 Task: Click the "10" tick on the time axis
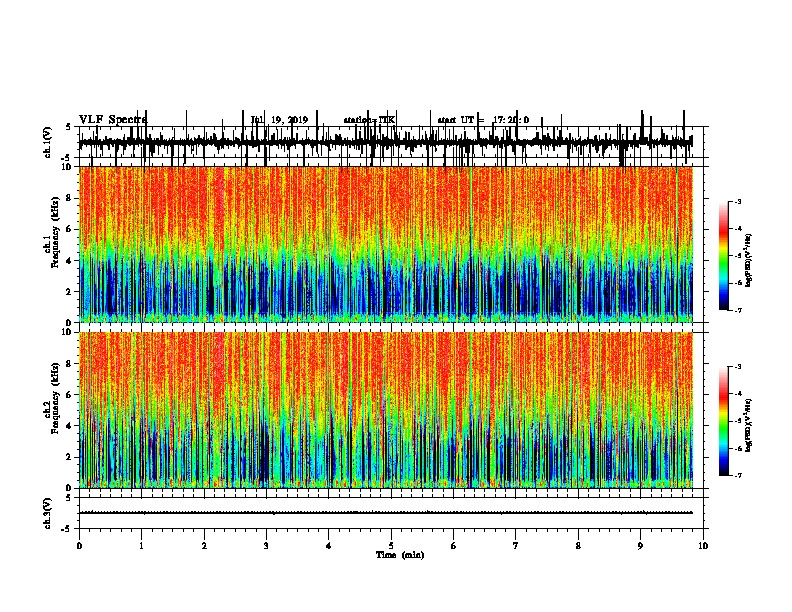pyautogui.click(x=703, y=546)
